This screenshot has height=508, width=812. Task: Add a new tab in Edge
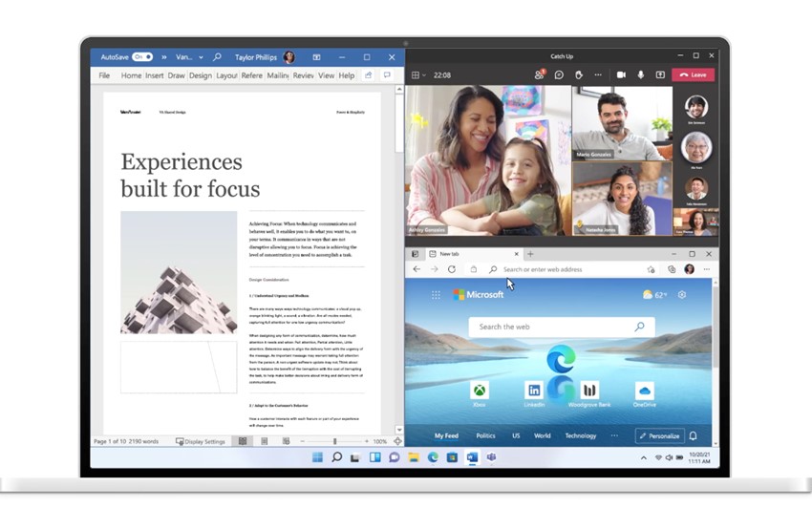530,254
